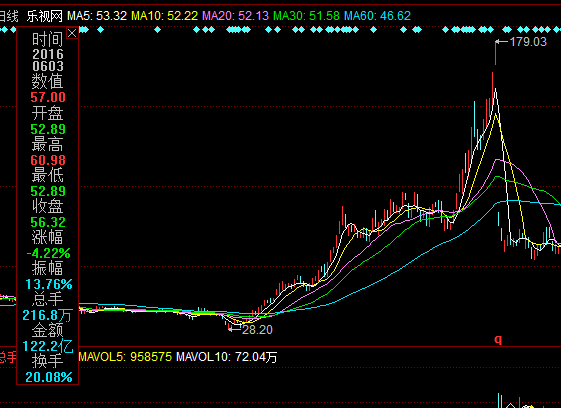Click the 收盘 value 56.32
The image size is (561, 408).
pyautogui.click(x=48, y=222)
